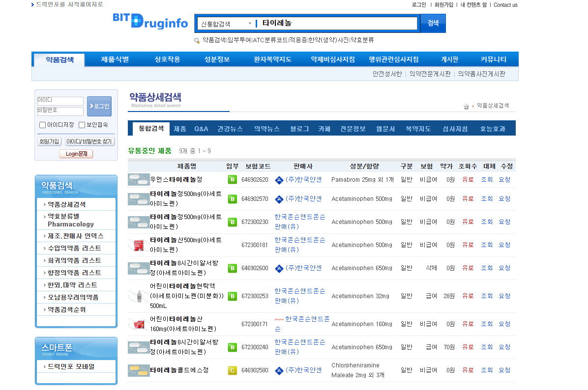Switch to the 건강뉴스 tab
Image resolution: width=588 pixels, height=390 pixels.
pos(230,129)
